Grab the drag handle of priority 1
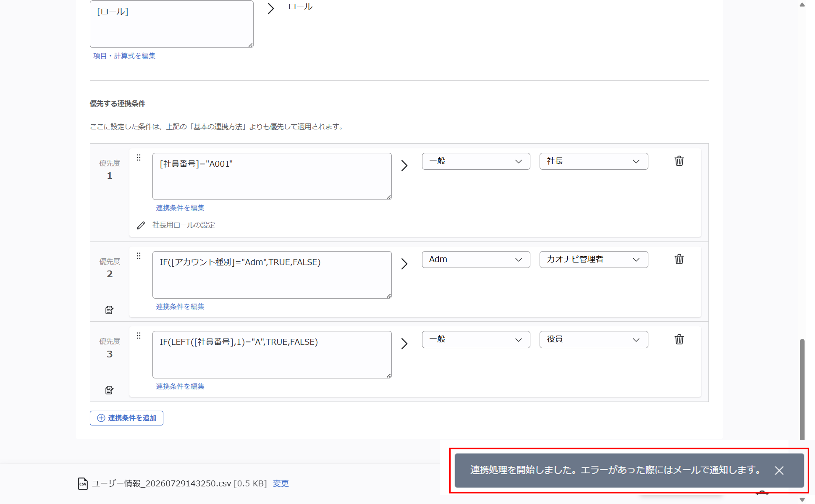 [x=139, y=157]
